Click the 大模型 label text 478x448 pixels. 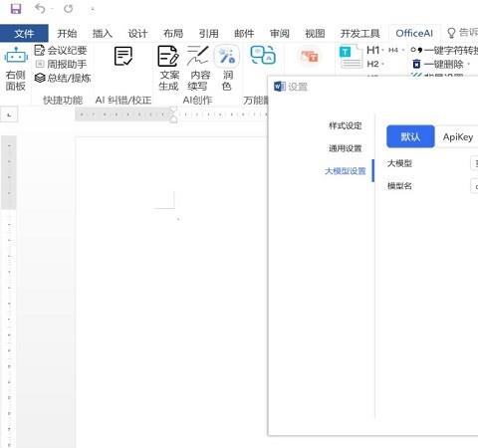click(x=399, y=163)
